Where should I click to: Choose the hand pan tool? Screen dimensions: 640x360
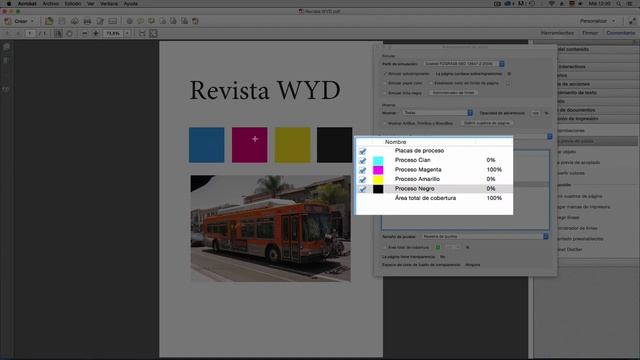click(69, 33)
